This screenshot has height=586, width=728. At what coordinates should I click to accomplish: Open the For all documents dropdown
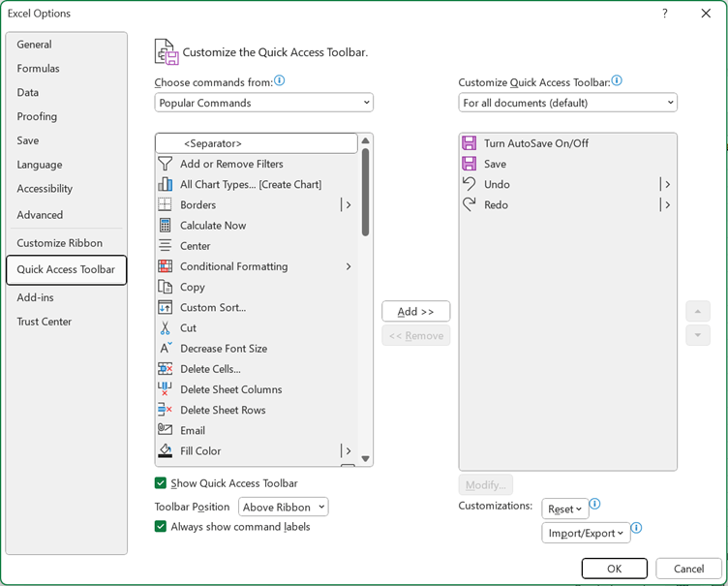pyautogui.click(x=567, y=103)
